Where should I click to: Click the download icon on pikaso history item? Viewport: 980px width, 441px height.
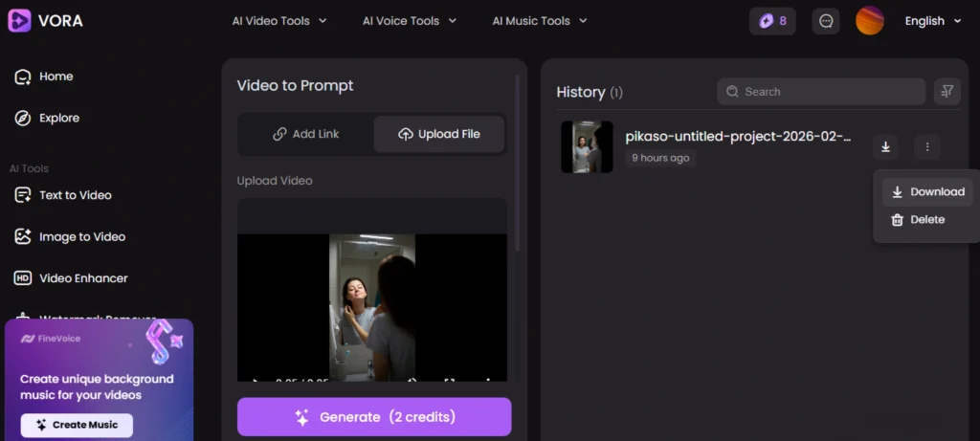(885, 146)
